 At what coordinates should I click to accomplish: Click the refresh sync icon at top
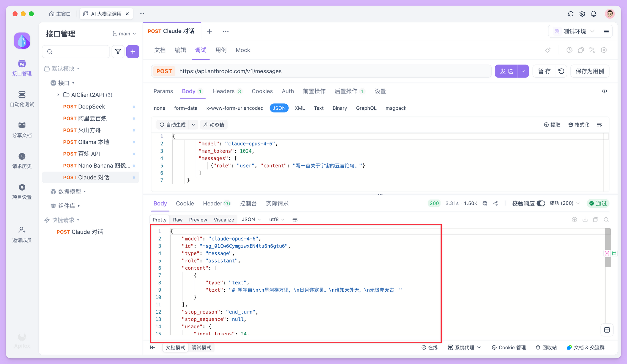point(571,14)
